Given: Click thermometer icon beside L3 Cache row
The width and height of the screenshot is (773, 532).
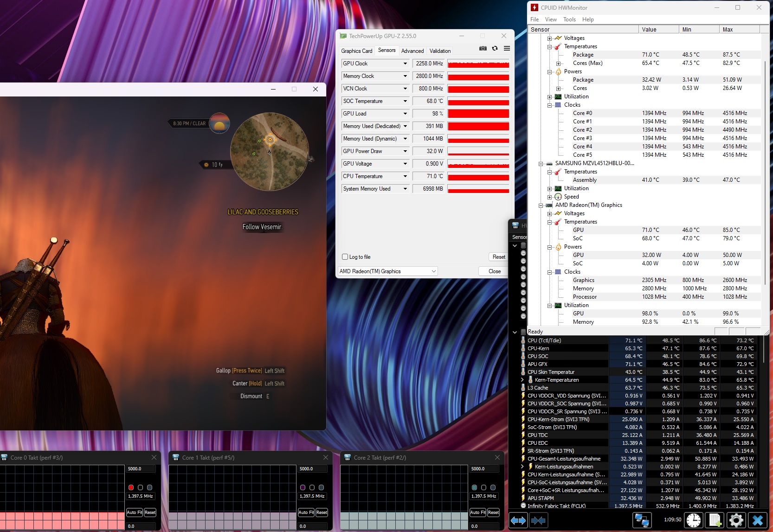Looking at the screenshot, I should tap(523, 388).
